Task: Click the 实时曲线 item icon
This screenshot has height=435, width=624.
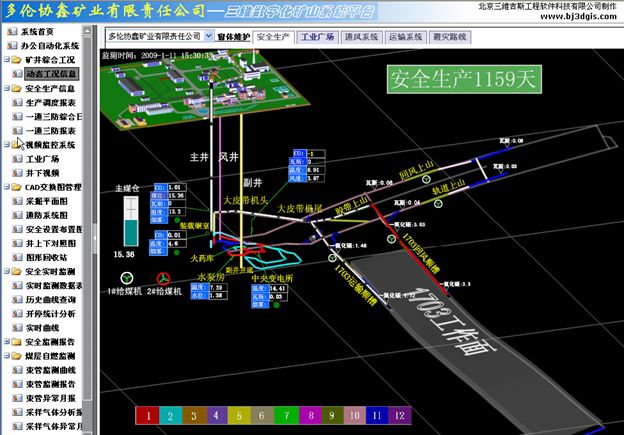Action: 17,328
